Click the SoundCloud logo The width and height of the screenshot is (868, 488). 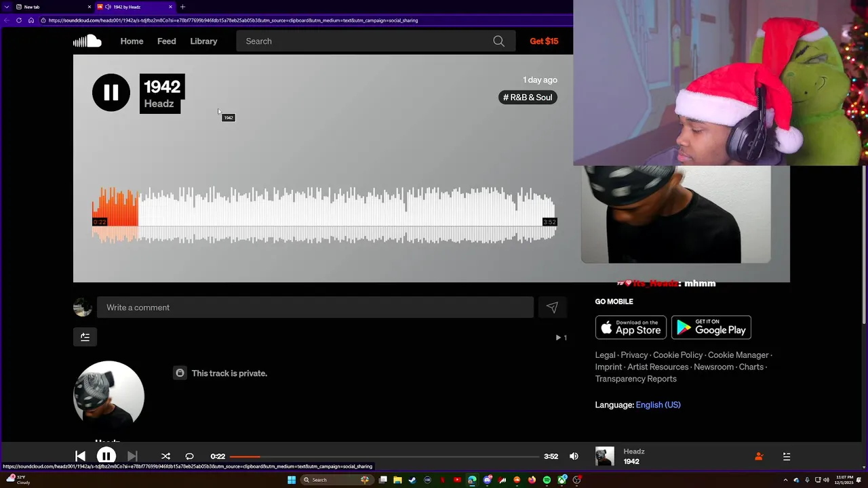[87, 41]
